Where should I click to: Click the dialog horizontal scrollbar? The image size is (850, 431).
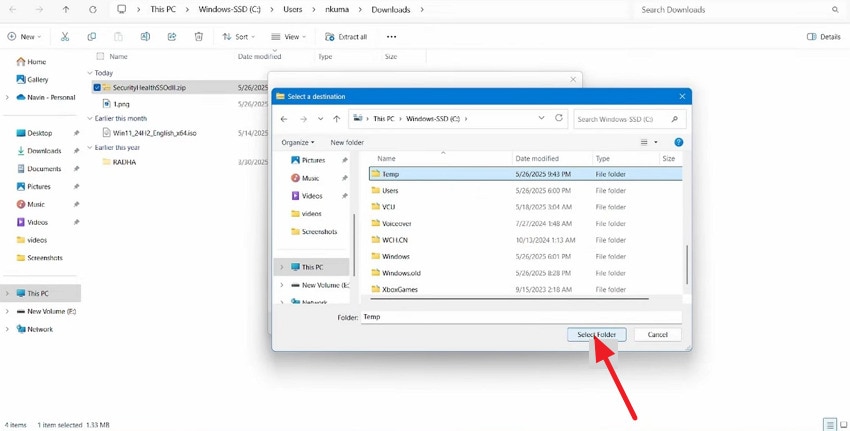(509, 299)
